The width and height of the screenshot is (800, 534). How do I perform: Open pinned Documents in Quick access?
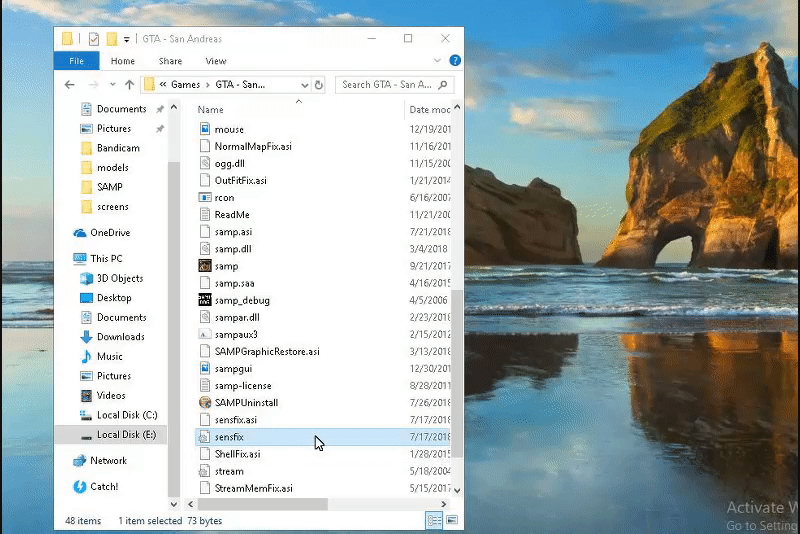pyautogui.click(x=121, y=109)
